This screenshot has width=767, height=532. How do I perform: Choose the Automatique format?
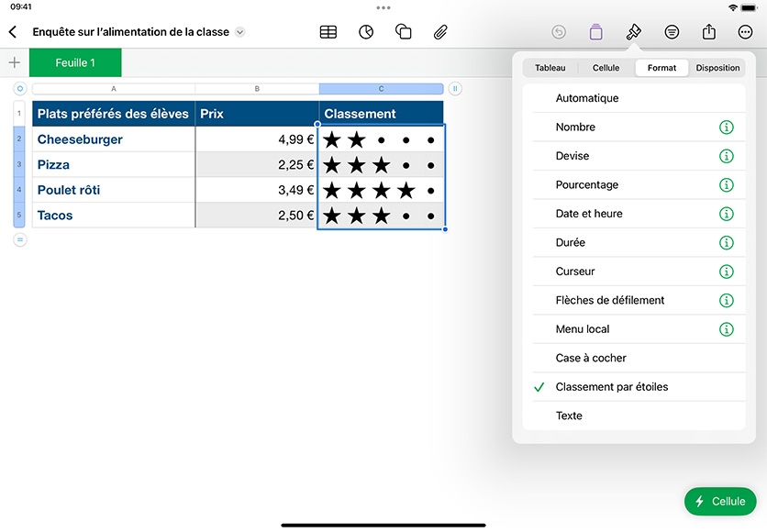coord(634,98)
